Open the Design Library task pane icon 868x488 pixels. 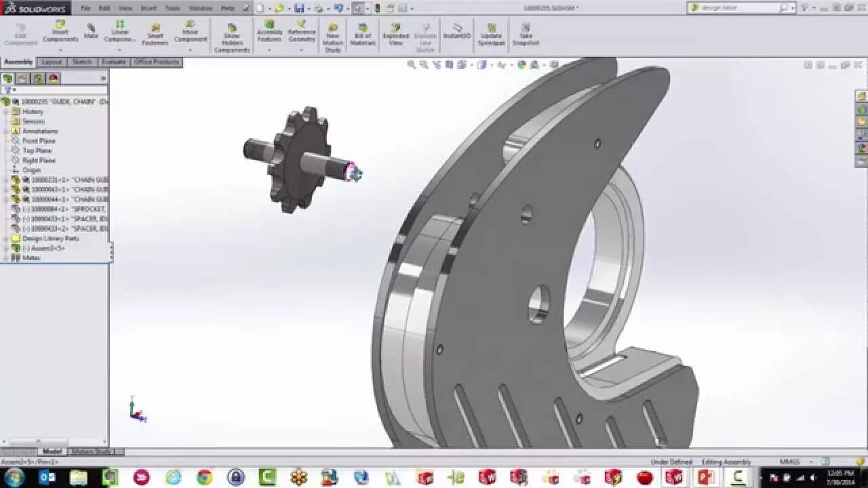(861, 109)
